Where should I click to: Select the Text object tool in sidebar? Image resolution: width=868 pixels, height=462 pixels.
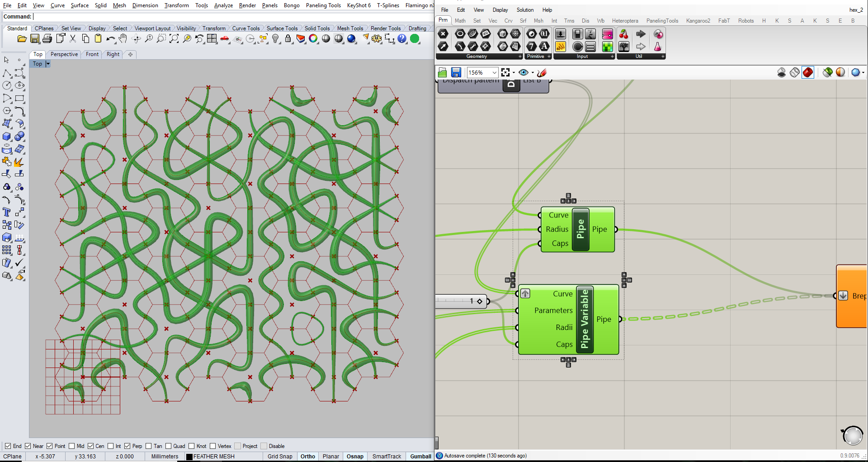pyautogui.click(x=7, y=212)
